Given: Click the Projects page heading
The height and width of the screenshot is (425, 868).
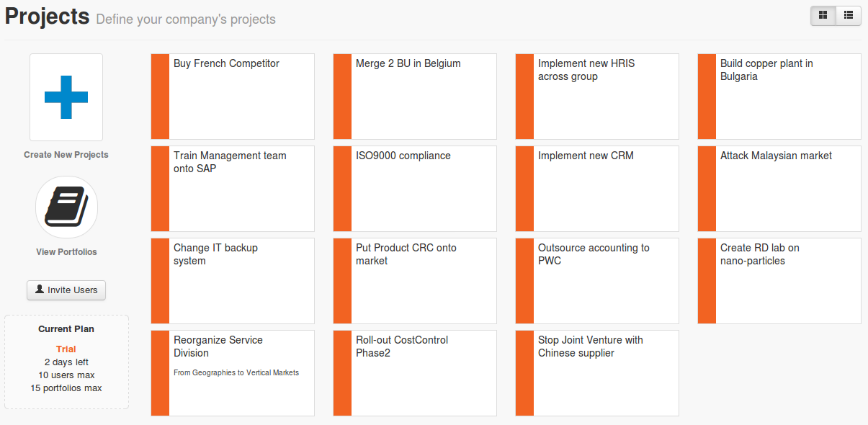Looking at the screenshot, I should tap(46, 16).
